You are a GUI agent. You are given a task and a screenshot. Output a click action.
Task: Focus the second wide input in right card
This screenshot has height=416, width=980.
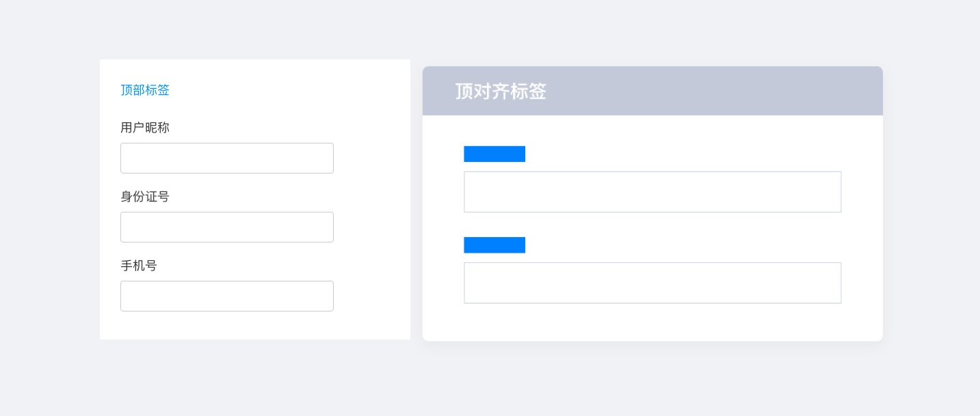coord(652,283)
